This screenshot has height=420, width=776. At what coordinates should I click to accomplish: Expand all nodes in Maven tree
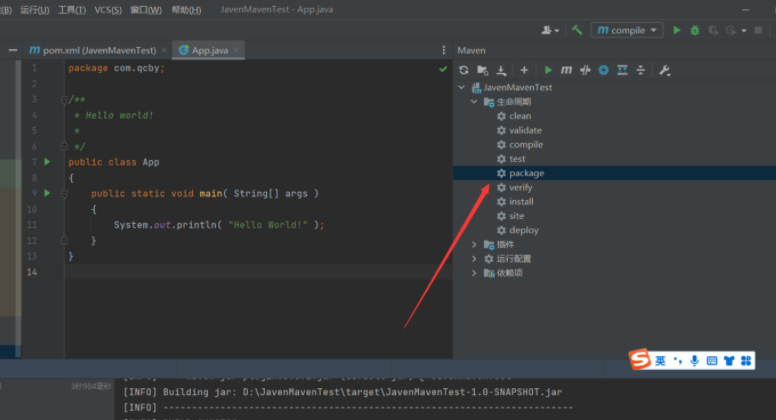pos(622,70)
